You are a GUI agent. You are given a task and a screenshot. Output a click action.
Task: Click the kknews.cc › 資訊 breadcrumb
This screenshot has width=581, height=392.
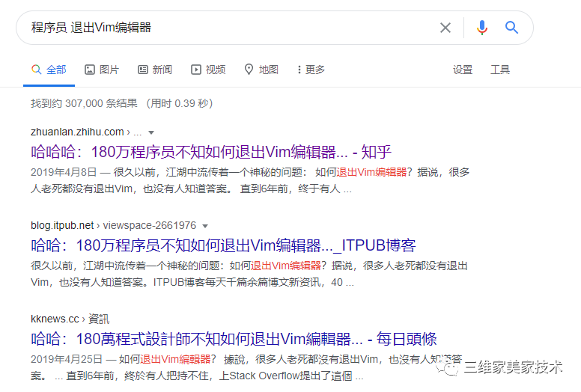(x=70, y=319)
